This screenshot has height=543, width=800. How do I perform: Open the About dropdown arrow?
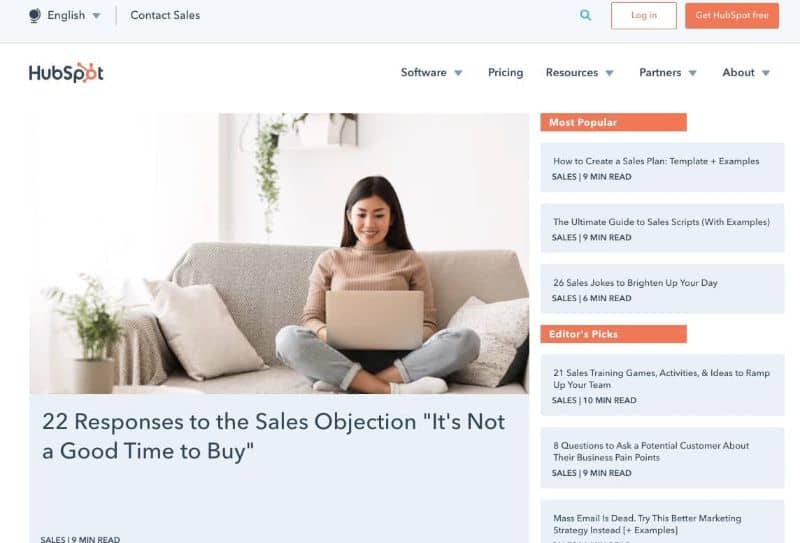tap(766, 73)
